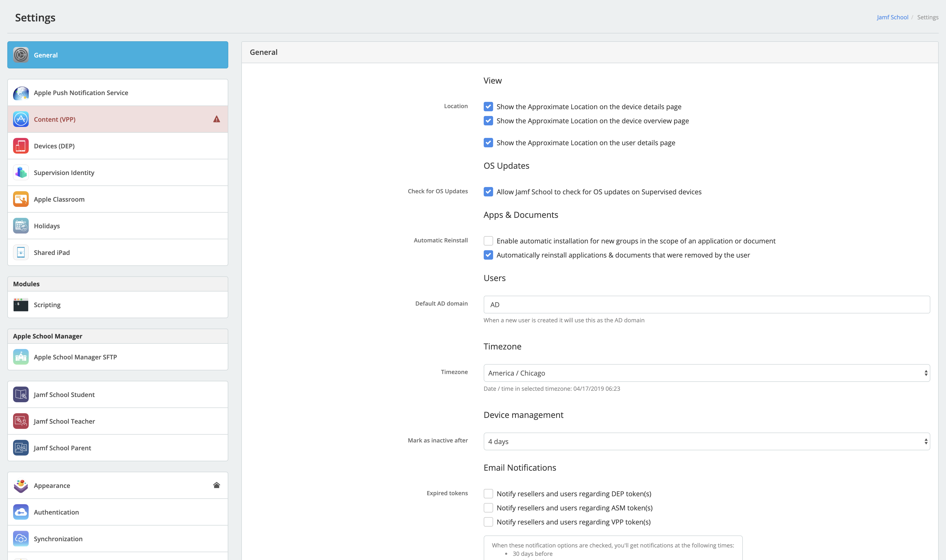Click the Holidays calendar icon
The image size is (946, 560).
[x=21, y=226]
